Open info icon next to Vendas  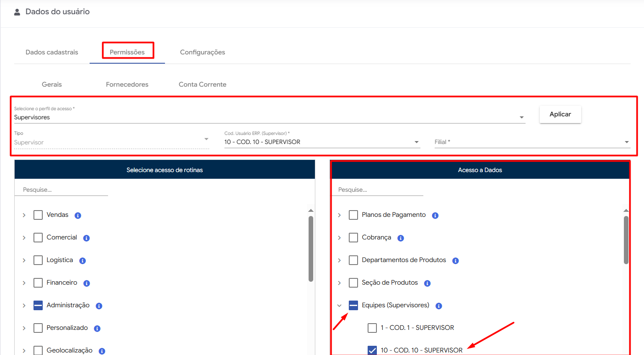pyautogui.click(x=78, y=216)
